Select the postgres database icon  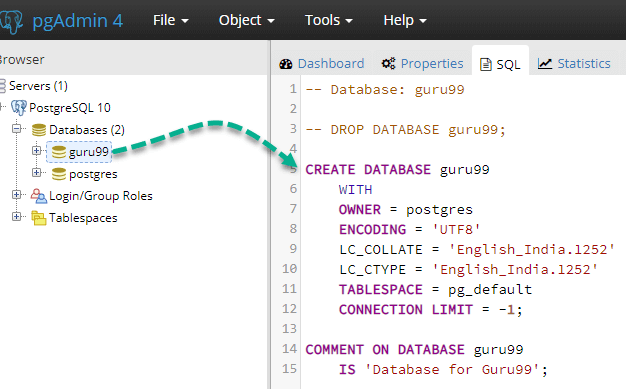point(59,174)
